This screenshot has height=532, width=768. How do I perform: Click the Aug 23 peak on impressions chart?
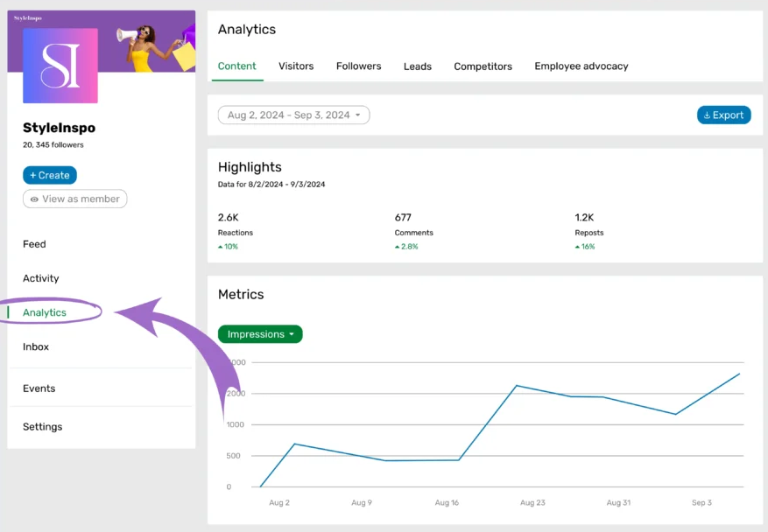click(517, 386)
